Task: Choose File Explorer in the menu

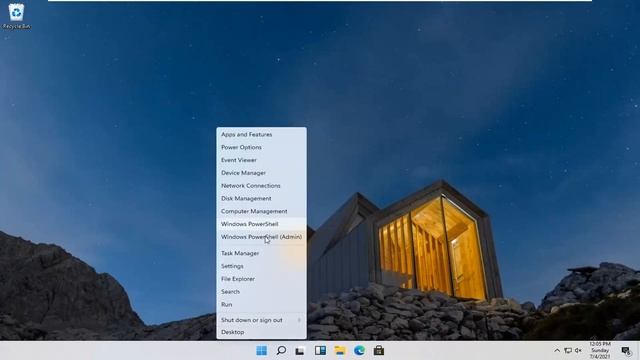Action: pyautogui.click(x=262, y=279)
